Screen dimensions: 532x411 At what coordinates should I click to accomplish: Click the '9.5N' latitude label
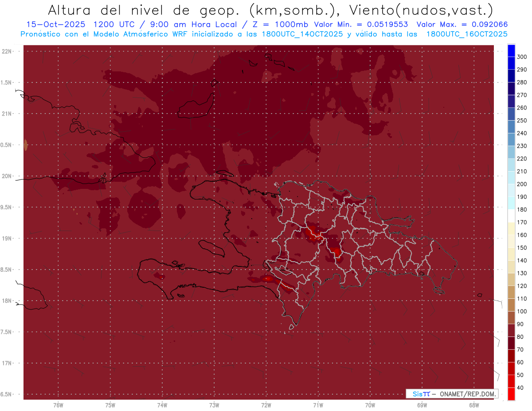7,207
